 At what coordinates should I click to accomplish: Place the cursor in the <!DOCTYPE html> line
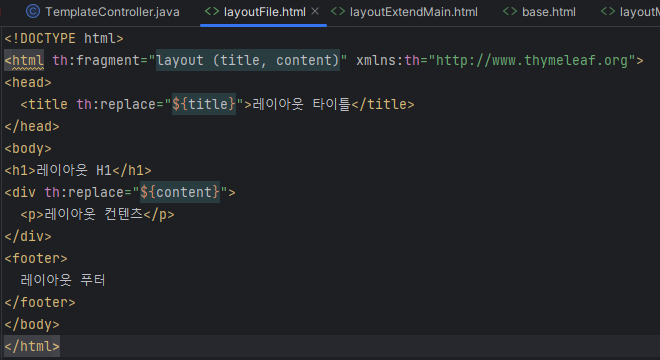[x=64, y=38]
